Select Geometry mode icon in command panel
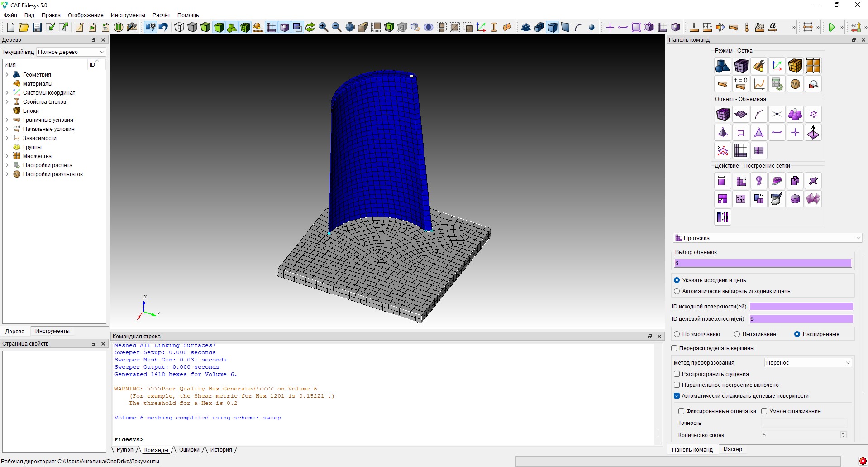The height and width of the screenshot is (467, 868). tap(723, 66)
